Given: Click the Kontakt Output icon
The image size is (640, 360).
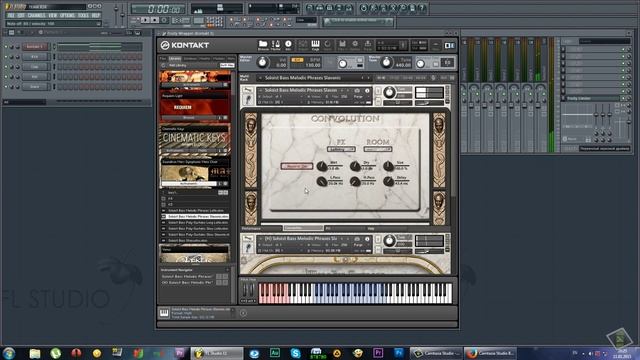Looking at the screenshot, I should point(302,45).
